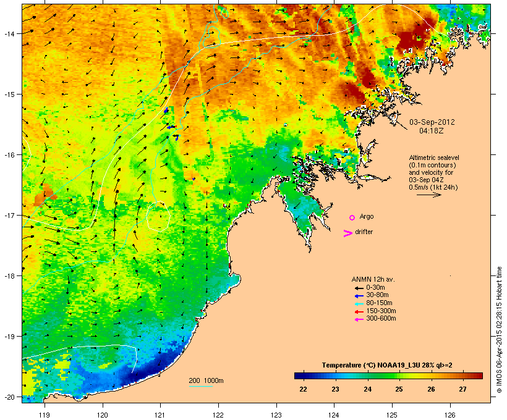Click the green 24.5°C area of colorbar
Screen dimensions: 507x420
pos(383,376)
